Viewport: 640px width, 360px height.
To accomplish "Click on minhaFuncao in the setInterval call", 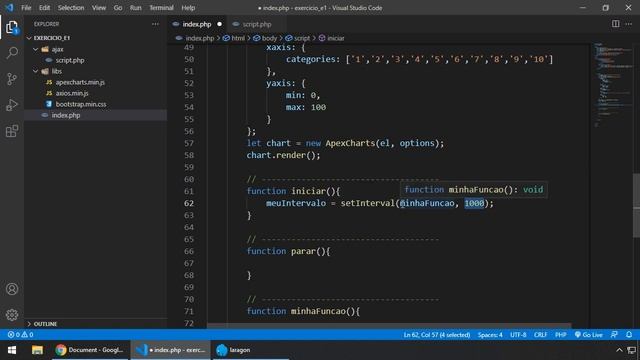I will 427,203.
